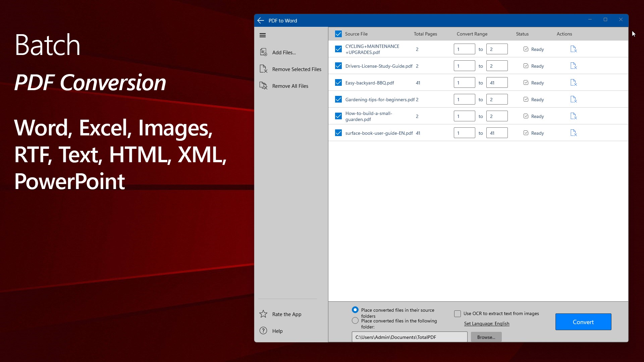
Task: Select place files in following folder option
Action: point(355,321)
